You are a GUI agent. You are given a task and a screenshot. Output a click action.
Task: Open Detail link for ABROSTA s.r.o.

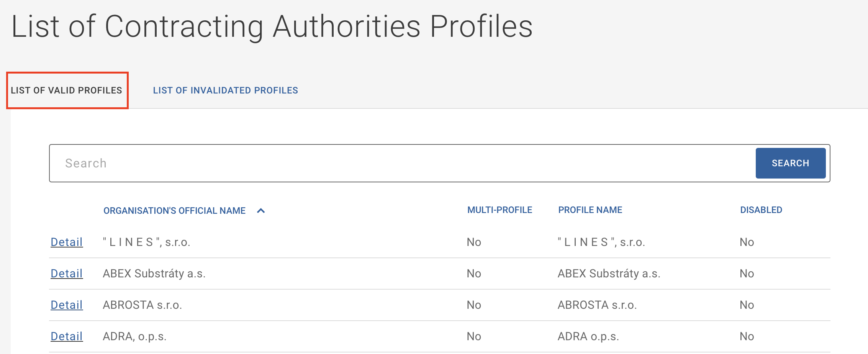[x=67, y=305]
